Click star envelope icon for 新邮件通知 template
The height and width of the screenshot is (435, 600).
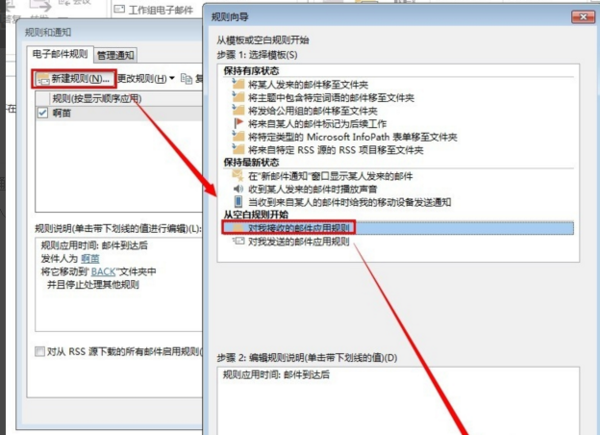point(238,175)
